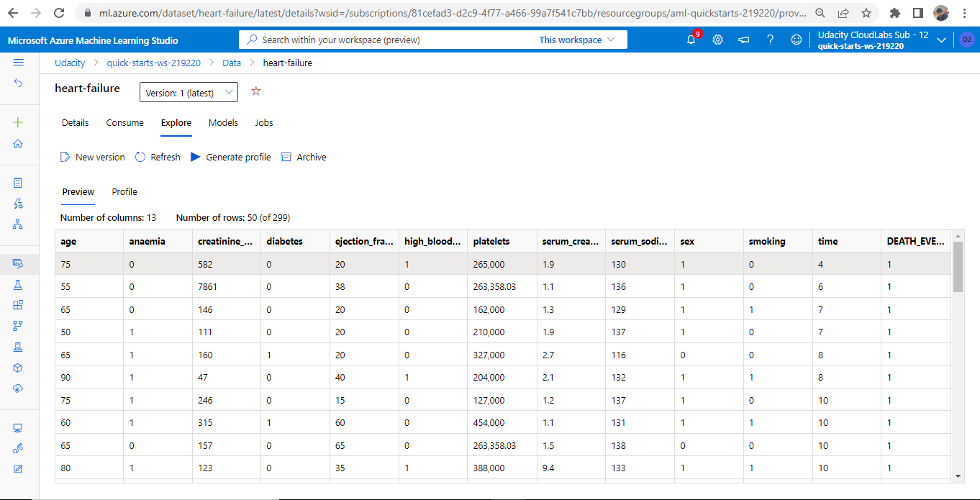Switch to the Consume tab
This screenshot has width=980, height=500.
[124, 122]
